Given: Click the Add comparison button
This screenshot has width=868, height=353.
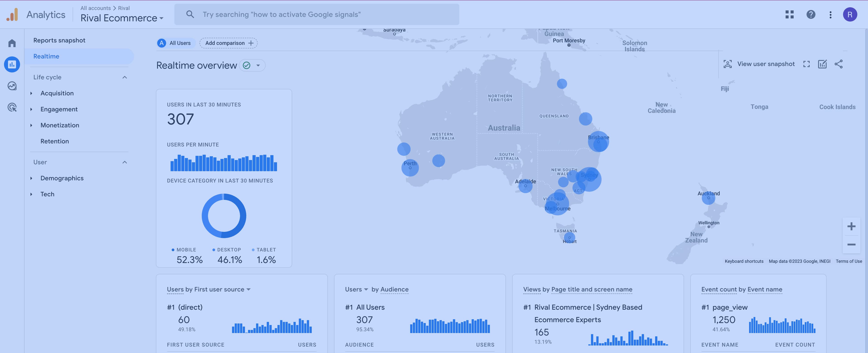Looking at the screenshot, I should pyautogui.click(x=229, y=43).
